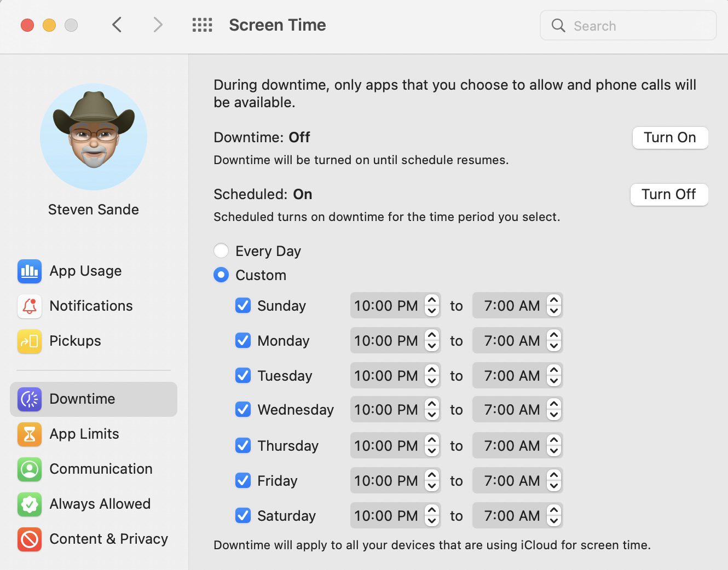Image resolution: width=728 pixels, height=570 pixels.
Task: Click the Communication icon in sidebar
Action: (x=30, y=469)
